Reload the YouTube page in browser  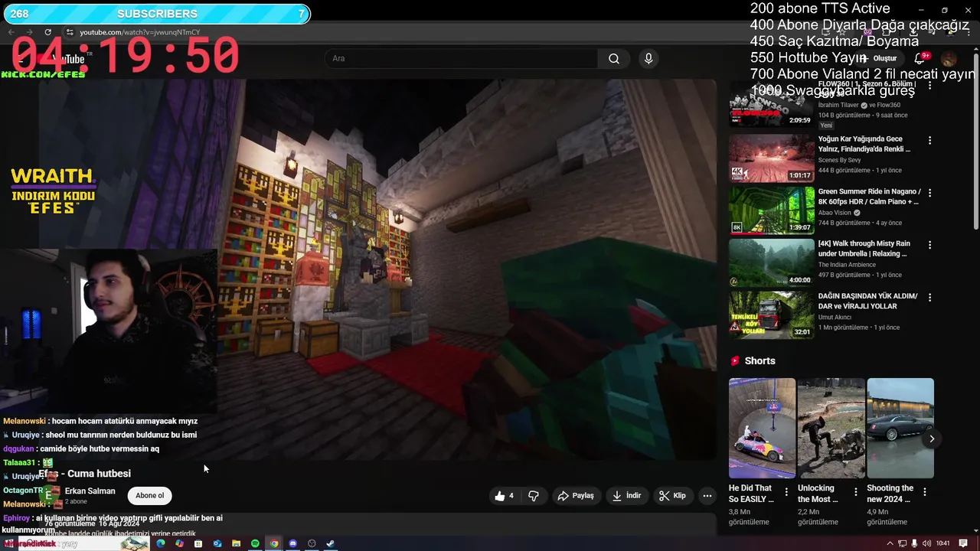point(47,32)
